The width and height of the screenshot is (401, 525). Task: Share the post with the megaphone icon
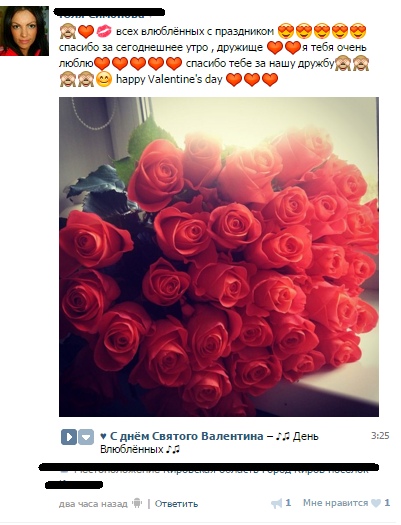276,503
